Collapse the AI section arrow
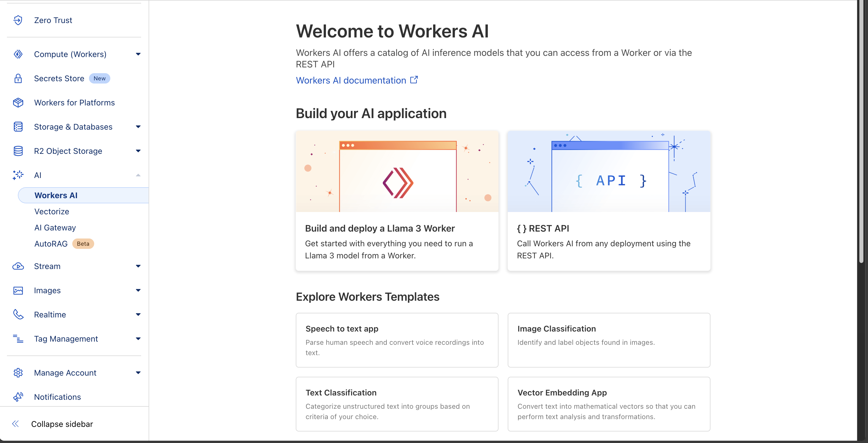The width and height of the screenshot is (868, 443). (138, 175)
